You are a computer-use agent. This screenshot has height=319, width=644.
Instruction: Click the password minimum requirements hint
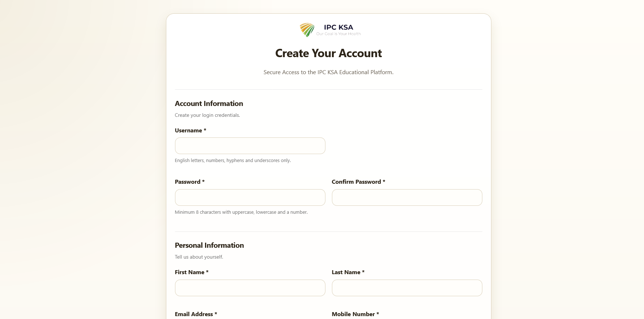[x=241, y=212]
